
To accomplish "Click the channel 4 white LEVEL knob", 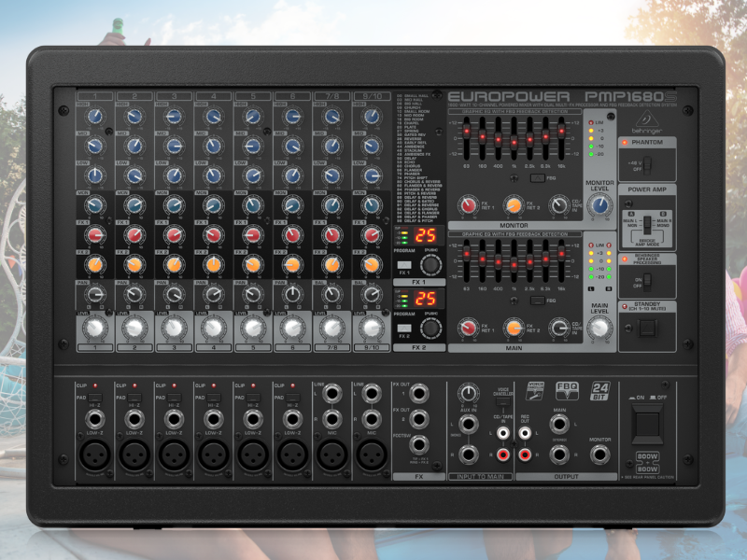I will [x=214, y=328].
